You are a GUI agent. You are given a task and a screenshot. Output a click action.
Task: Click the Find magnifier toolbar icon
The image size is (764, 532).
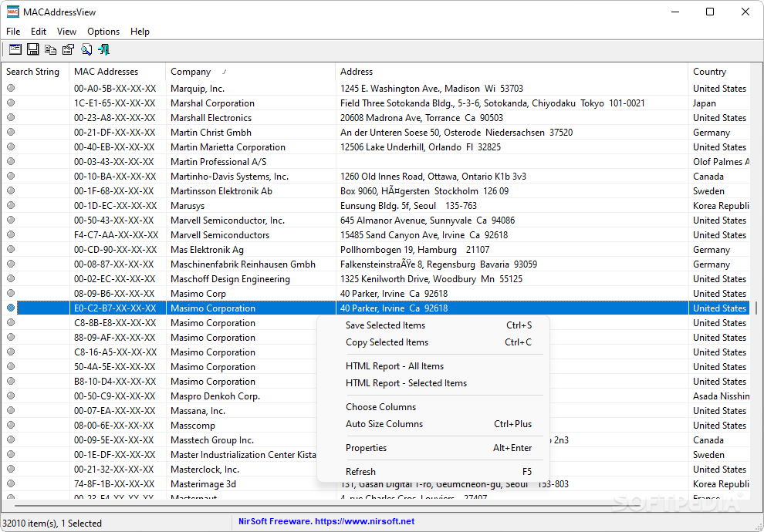coord(86,49)
